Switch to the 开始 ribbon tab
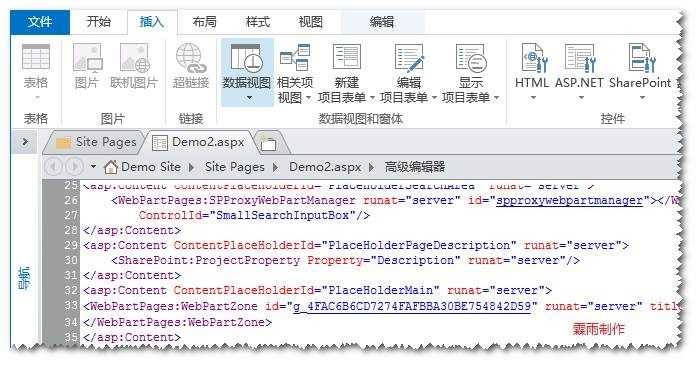 click(x=98, y=21)
